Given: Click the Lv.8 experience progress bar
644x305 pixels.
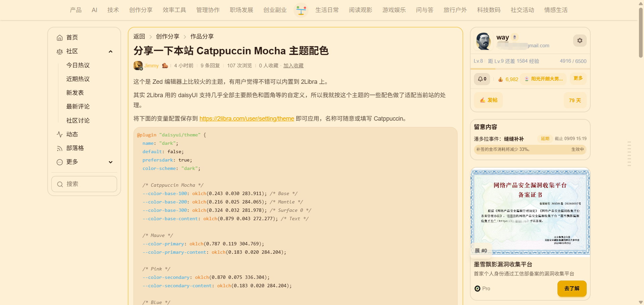Looking at the screenshot, I should pos(530,69).
